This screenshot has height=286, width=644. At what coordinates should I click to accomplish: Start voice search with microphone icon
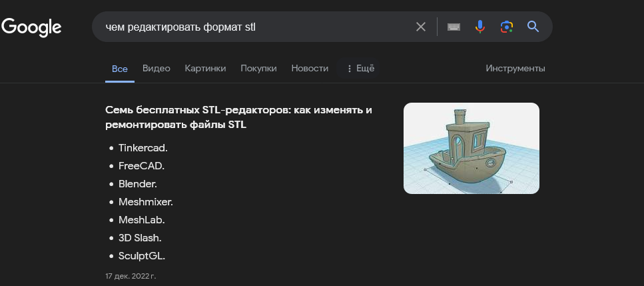(x=480, y=27)
